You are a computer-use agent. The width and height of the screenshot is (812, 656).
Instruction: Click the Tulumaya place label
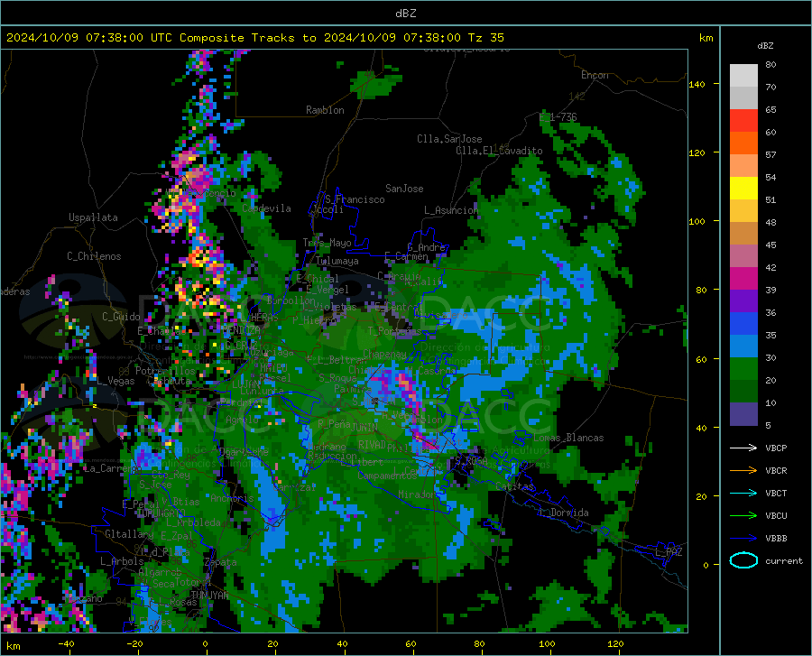[337, 261]
